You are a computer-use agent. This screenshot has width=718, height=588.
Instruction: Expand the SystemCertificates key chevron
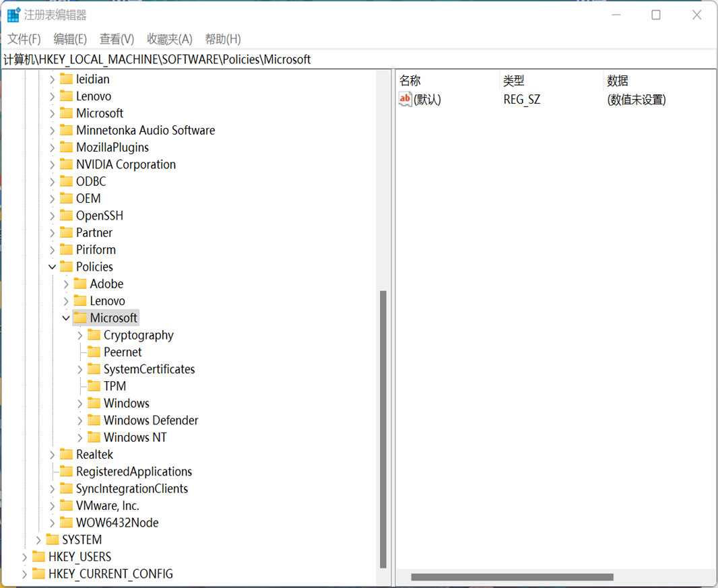(79, 369)
